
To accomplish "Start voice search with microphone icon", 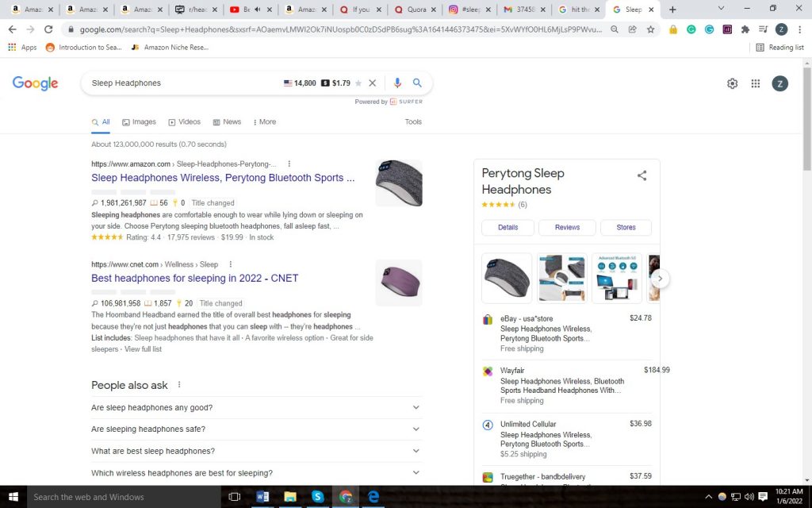I will (x=397, y=83).
